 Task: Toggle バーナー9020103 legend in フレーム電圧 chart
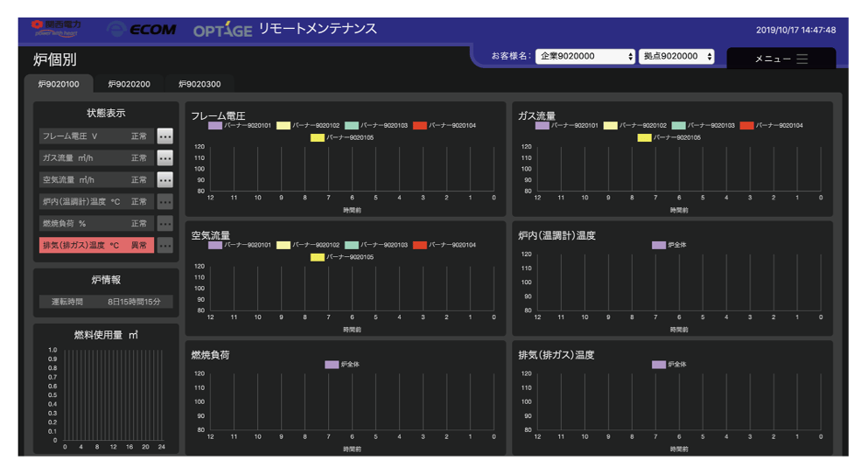coord(376,126)
